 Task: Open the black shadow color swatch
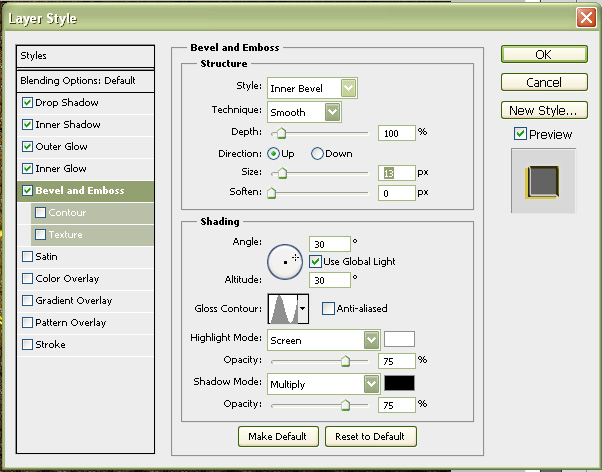click(399, 383)
